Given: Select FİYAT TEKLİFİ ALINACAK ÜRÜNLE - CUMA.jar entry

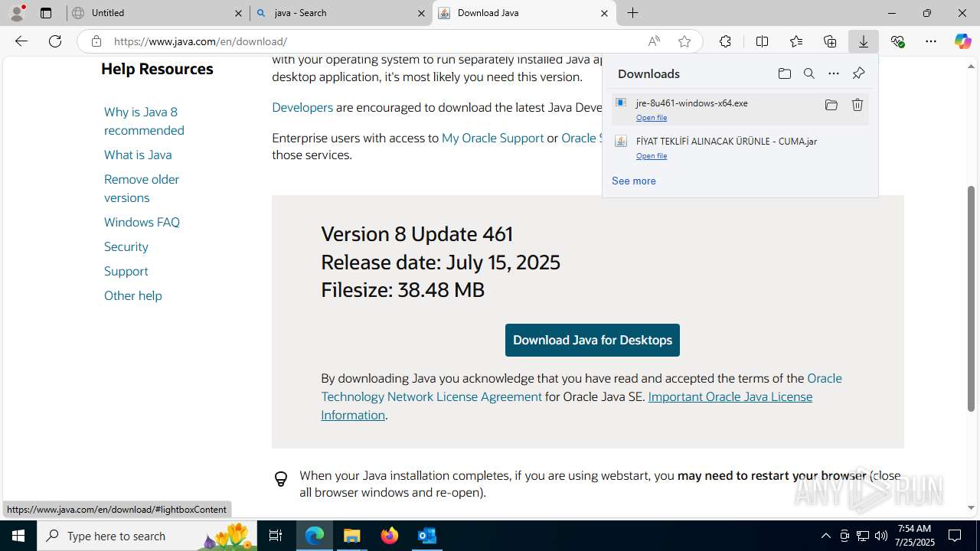Looking at the screenshot, I should pos(740,147).
